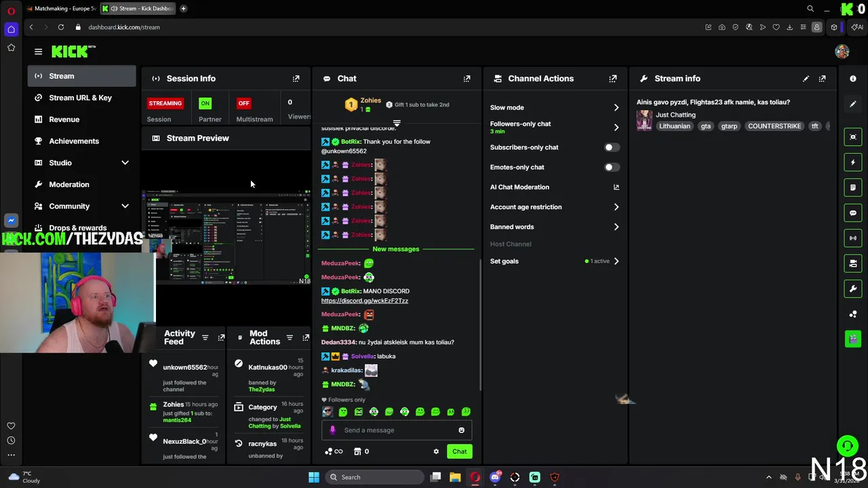This screenshot has height=488, width=868.
Task: Expand the Community menu section
Action: point(125,206)
